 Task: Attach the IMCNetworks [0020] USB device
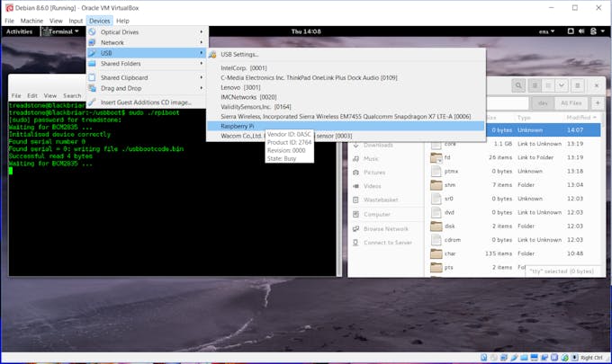coord(346,97)
